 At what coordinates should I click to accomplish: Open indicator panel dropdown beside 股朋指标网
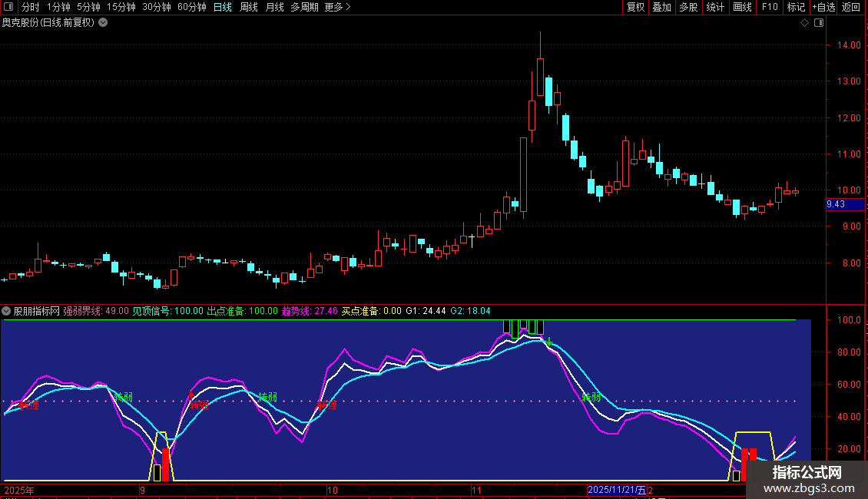[6, 311]
